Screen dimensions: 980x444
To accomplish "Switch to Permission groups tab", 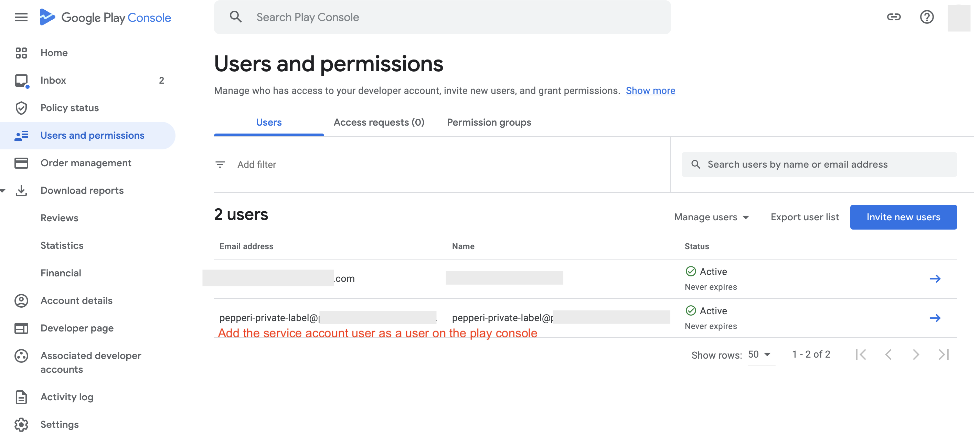I will pos(489,122).
